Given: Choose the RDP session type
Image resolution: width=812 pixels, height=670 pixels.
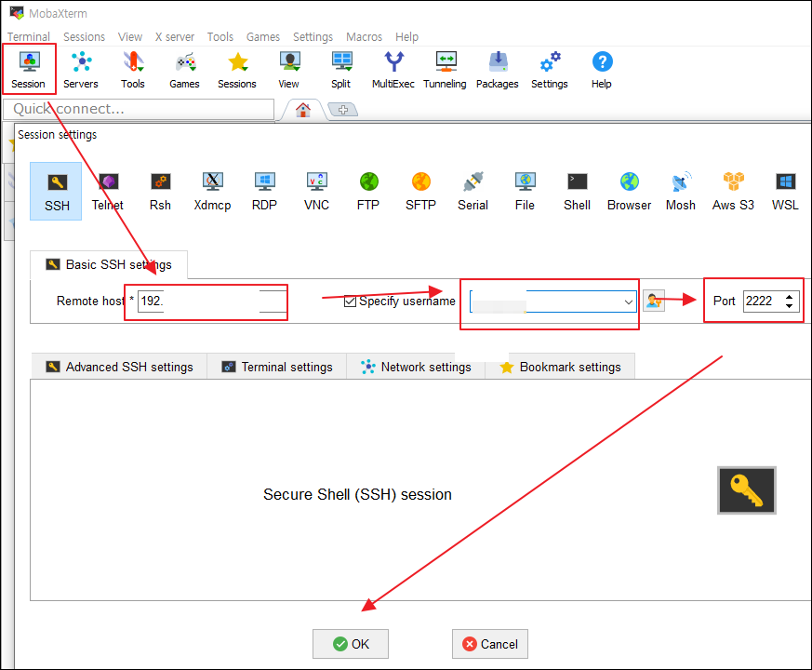Looking at the screenshot, I should [x=264, y=191].
